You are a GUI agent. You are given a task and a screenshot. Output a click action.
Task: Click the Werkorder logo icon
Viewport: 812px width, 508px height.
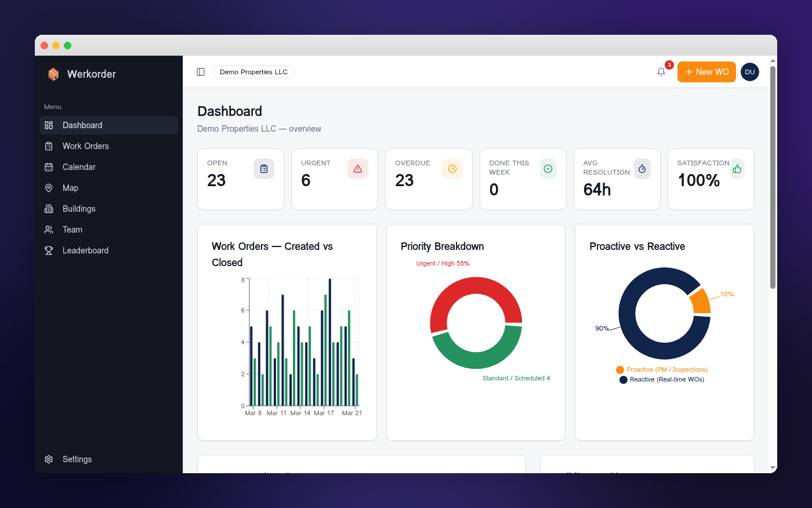click(53, 74)
